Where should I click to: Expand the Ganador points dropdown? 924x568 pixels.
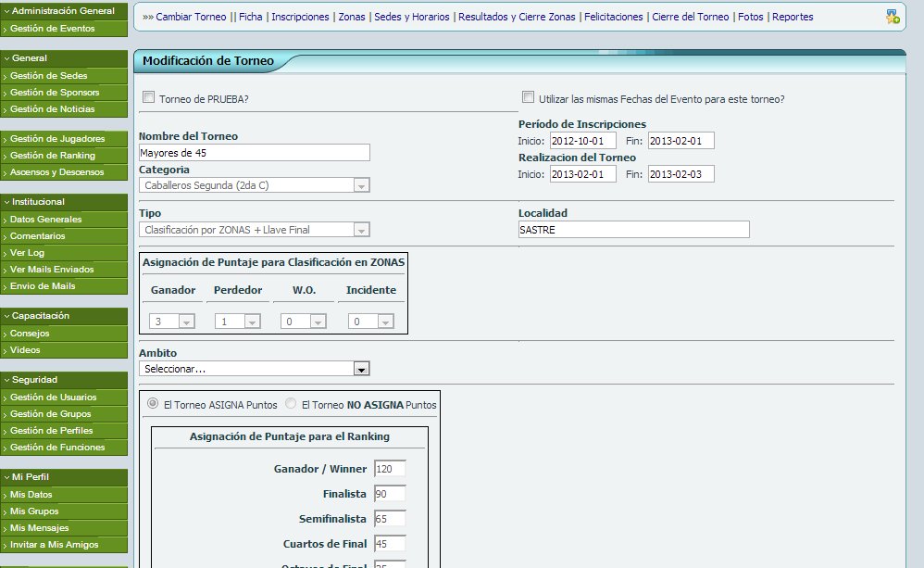(x=172, y=322)
